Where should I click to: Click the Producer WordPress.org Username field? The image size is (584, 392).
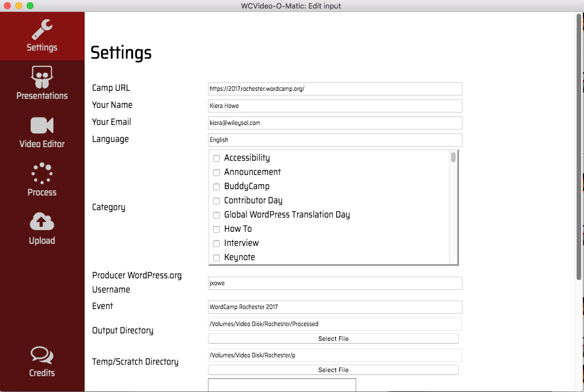(x=335, y=283)
